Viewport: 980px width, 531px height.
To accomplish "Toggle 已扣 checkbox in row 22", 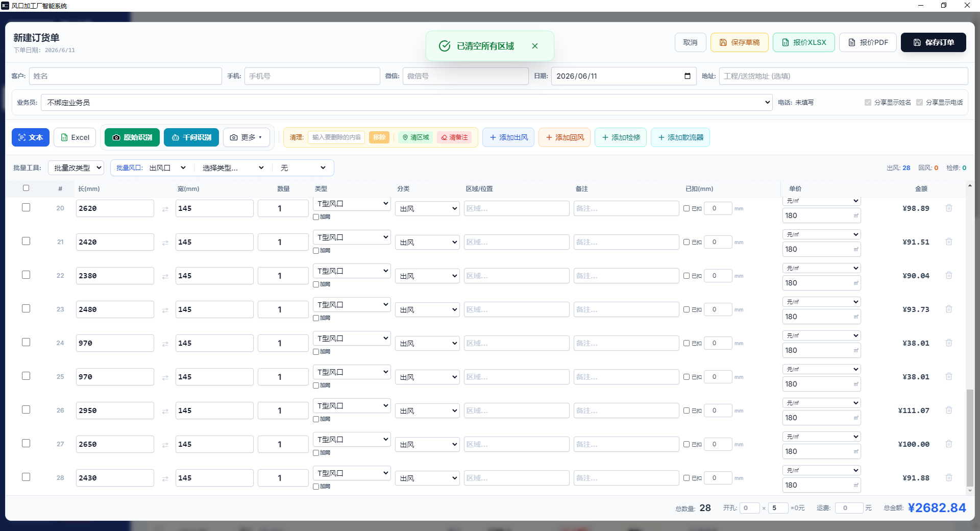I will pos(687,276).
